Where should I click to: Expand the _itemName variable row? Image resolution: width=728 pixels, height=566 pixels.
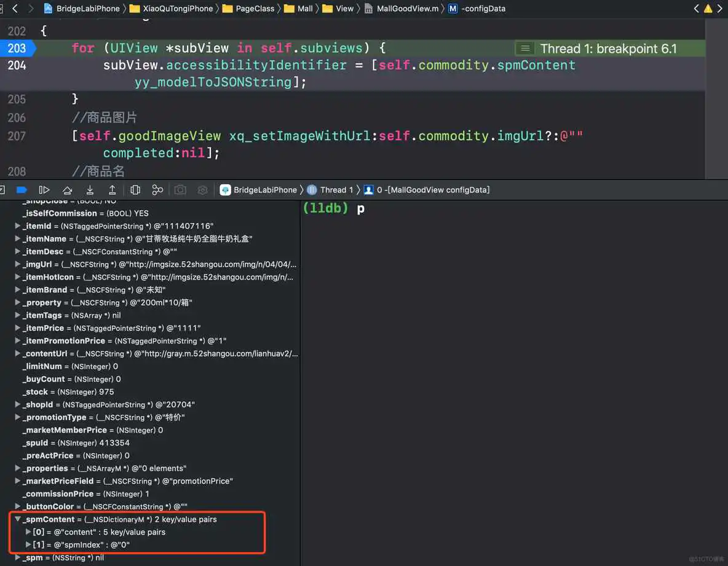coord(18,238)
